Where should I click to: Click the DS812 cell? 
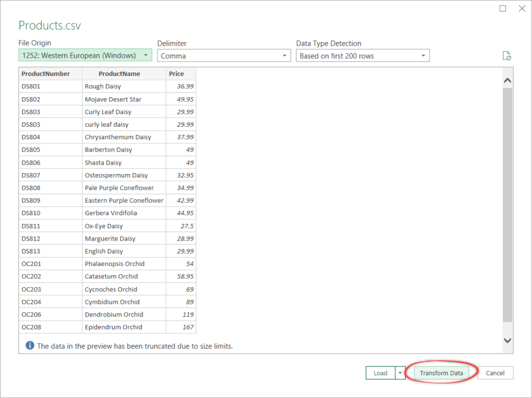coord(50,238)
